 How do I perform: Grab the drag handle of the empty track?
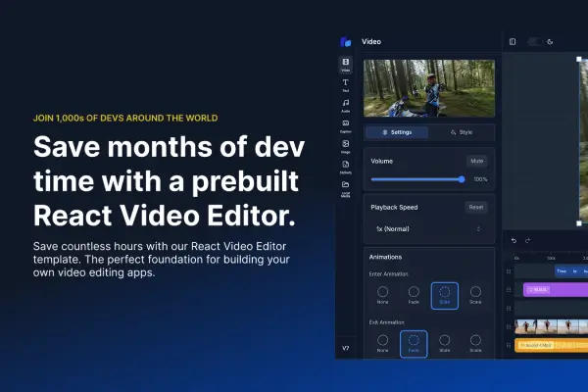click(509, 309)
